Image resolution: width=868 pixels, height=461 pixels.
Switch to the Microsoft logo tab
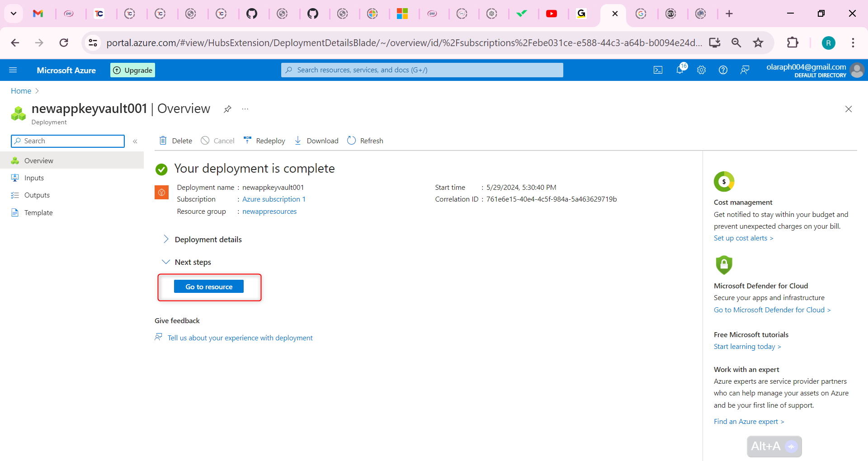point(402,14)
